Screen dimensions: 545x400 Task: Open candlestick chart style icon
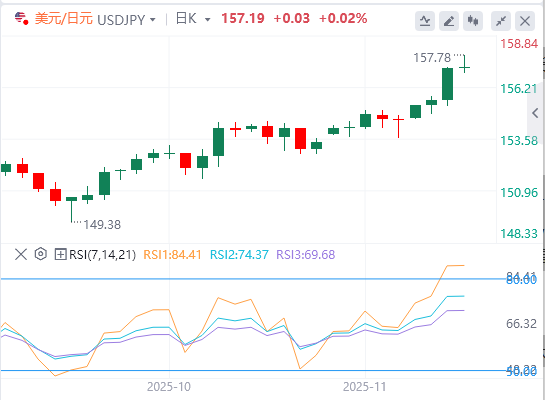473,21
